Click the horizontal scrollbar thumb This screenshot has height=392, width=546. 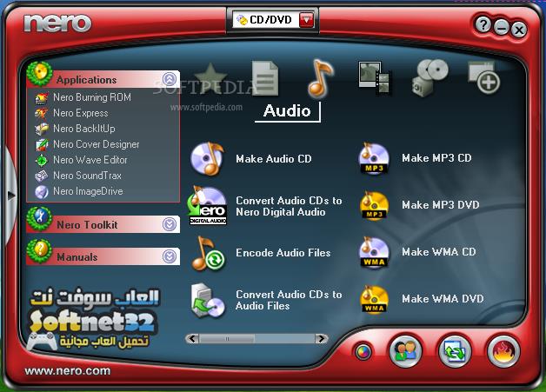[227, 338]
